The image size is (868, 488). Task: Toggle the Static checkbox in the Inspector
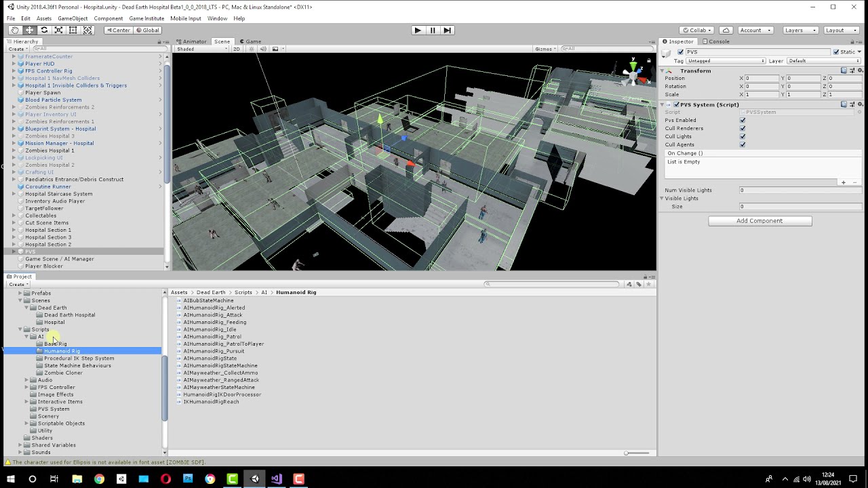[x=836, y=52]
